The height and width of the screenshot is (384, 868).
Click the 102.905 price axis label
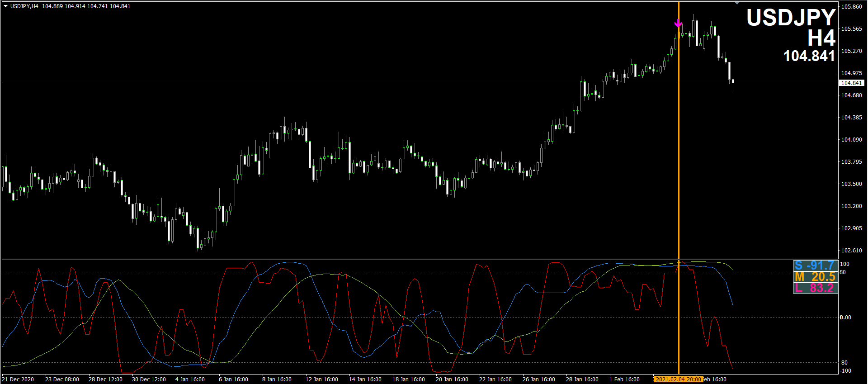[851, 228]
